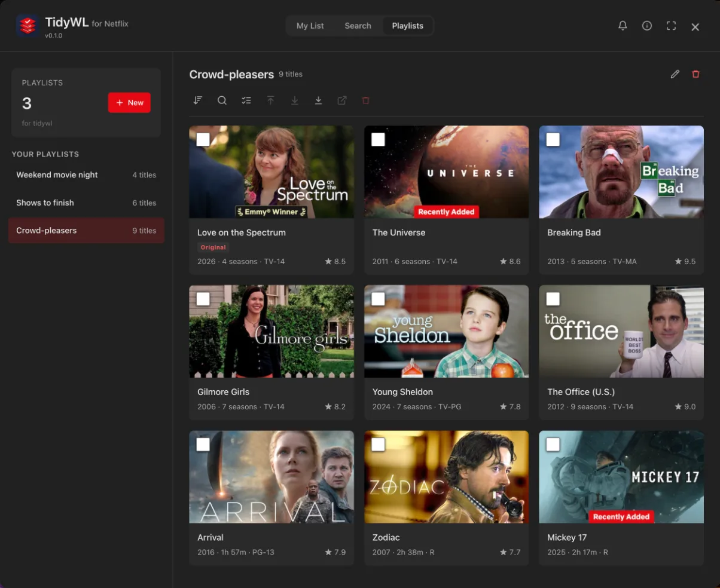The image size is (720, 588).
Task: Click "2016 · 1h 57m · PG-13" under Arrival
Action: [236, 553]
